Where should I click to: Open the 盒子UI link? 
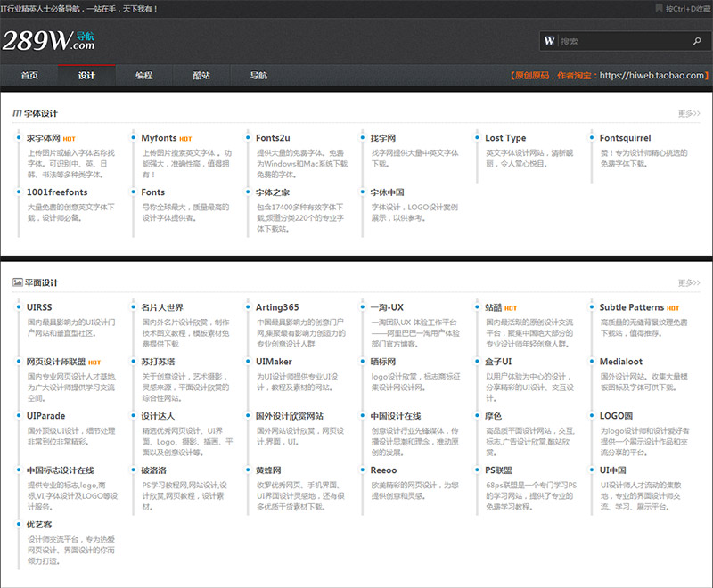(498, 362)
